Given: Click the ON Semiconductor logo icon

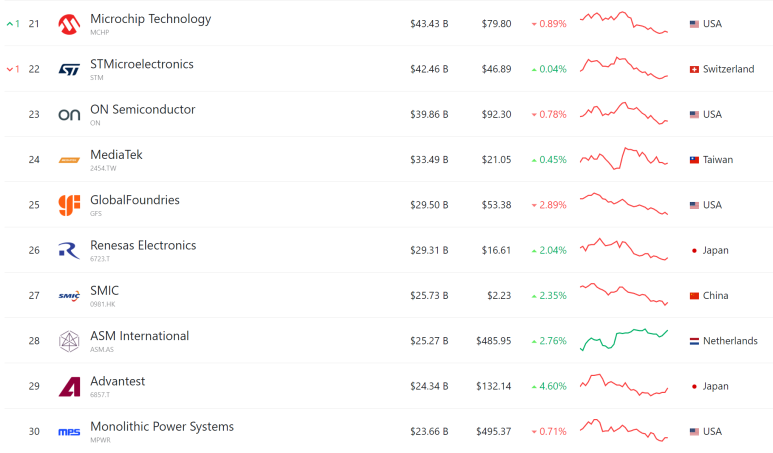Looking at the screenshot, I should [x=69, y=115].
